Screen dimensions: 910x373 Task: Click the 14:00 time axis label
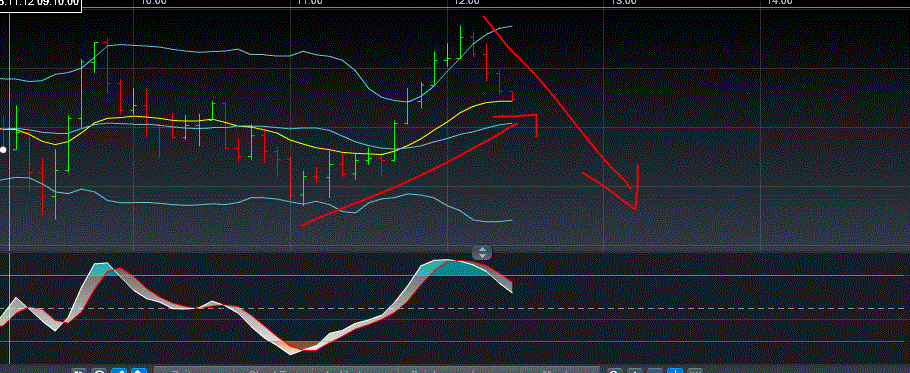pyautogui.click(x=780, y=2)
